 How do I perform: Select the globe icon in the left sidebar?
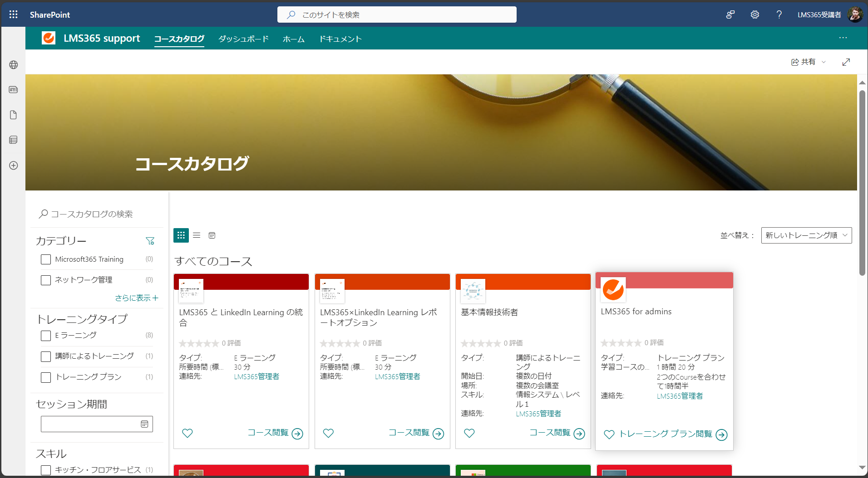pyautogui.click(x=13, y=64)
